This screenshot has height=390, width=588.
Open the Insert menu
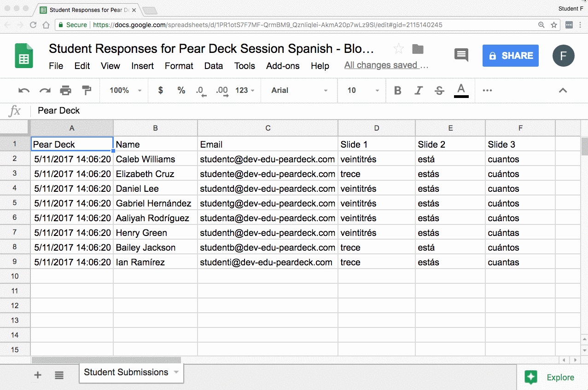(143, 66)
